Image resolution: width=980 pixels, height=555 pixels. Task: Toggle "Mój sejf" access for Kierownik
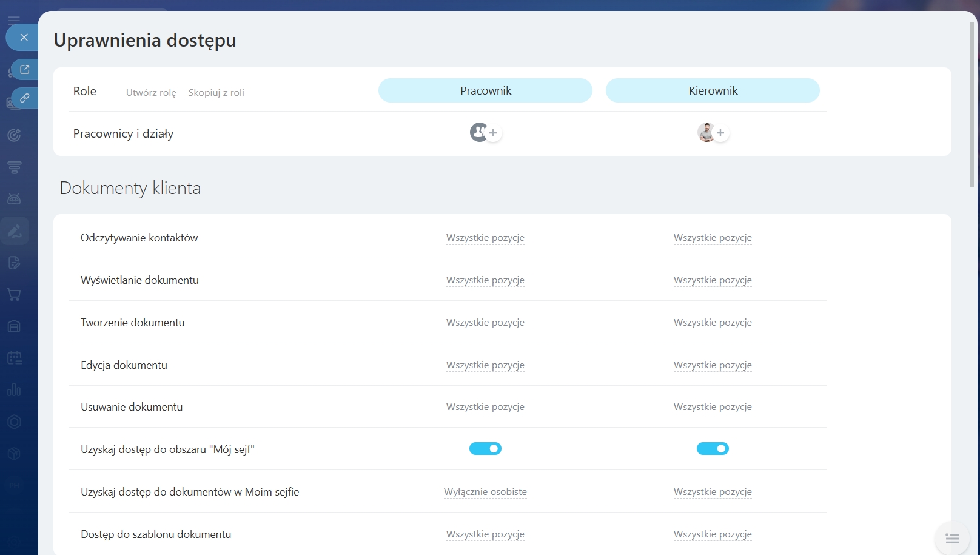click(x=713, y=449)
